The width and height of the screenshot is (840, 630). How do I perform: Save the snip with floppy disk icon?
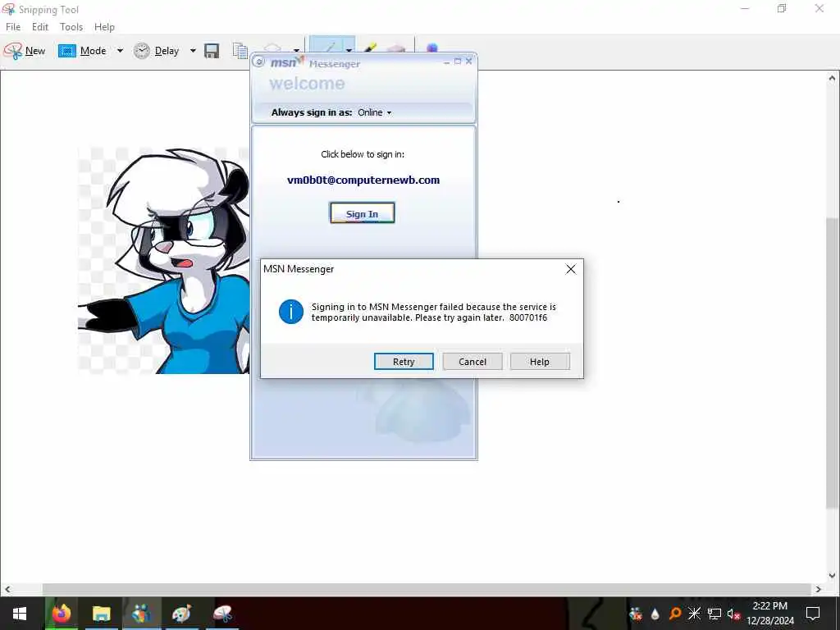click(x=212, y=51)
